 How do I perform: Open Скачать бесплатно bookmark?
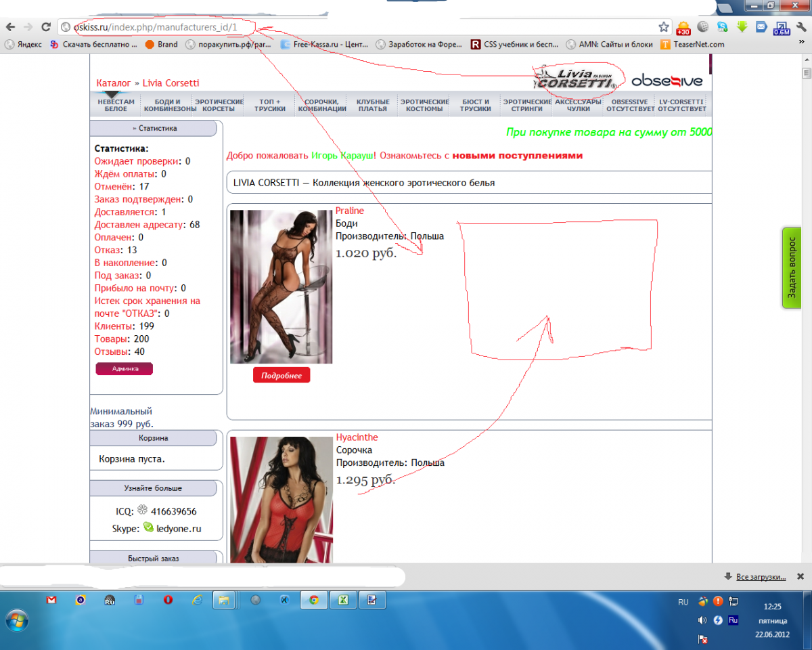tap(94, 44)
